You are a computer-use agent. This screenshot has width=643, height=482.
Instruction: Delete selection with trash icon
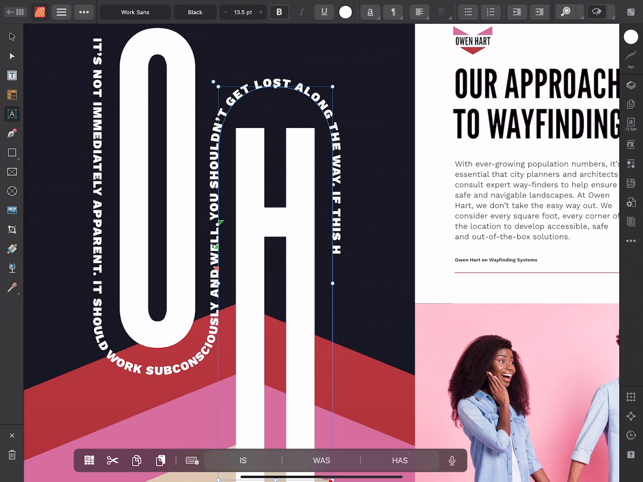click(12, 455)
